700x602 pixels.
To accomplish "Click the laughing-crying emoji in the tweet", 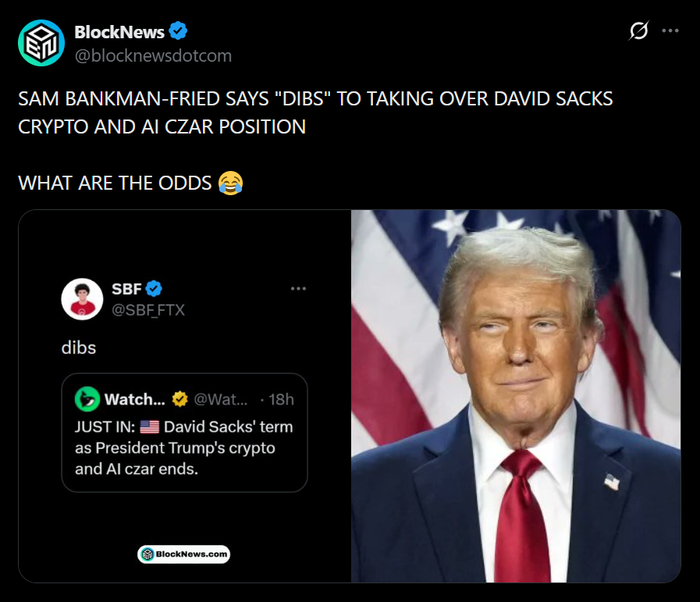I will tap(231, 183).
